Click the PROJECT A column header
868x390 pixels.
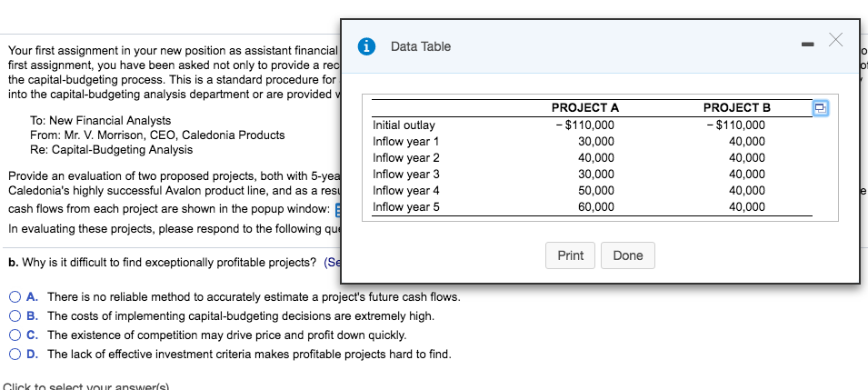585,107
